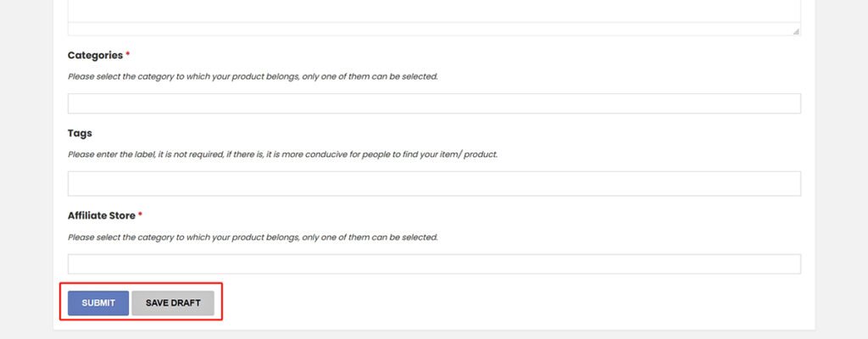Screen dimensions: 868x339
Task: Click the white space right of SAVE DRAFT
Action: [x=509, y=303]
